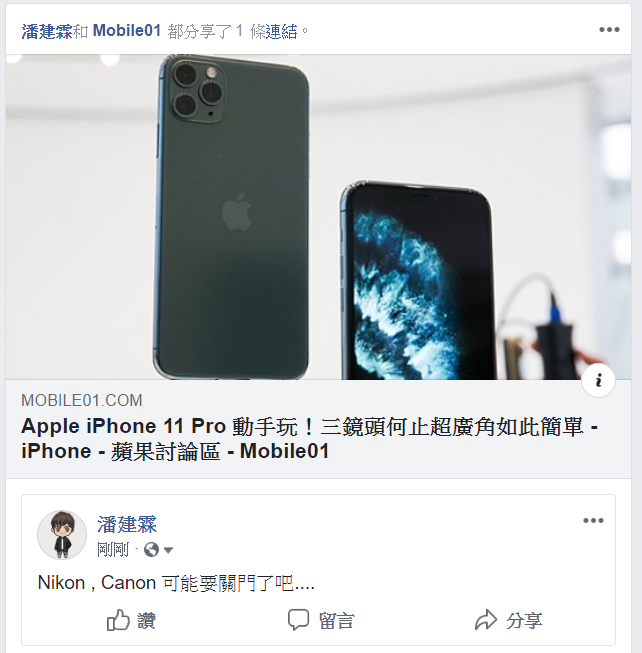Open the inner post's three-dot options menu

[593, 520]
